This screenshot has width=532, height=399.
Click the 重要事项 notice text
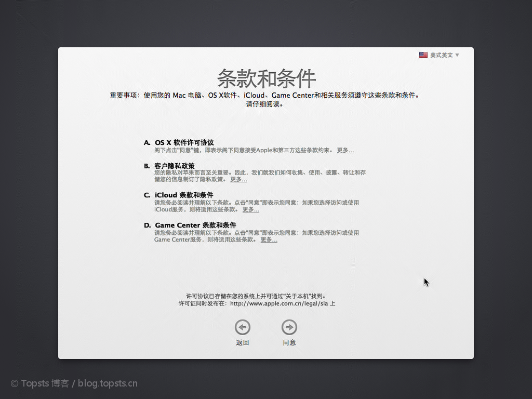[x=264, y=96]
